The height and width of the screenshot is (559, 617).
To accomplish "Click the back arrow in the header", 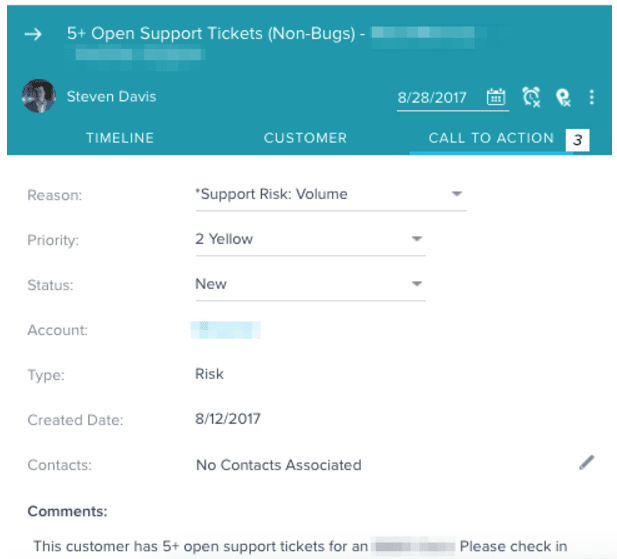I will (x=33, y=34).
